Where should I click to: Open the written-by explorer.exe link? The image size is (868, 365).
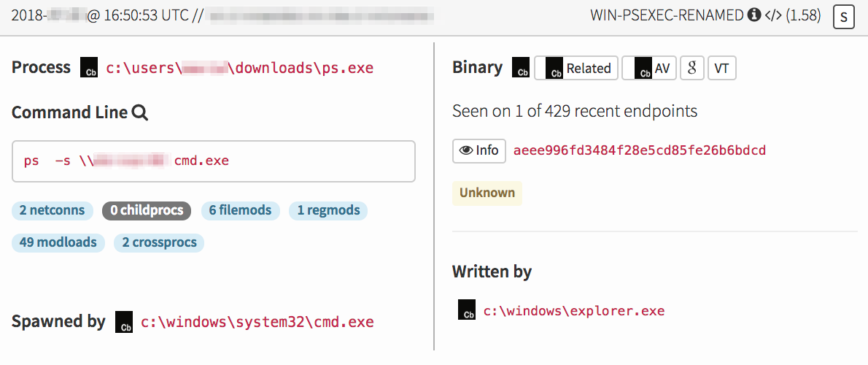[574, 311]
